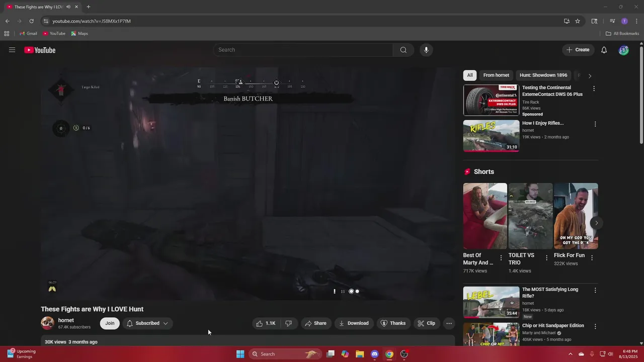Open options for Best Of Marty short
The image size is (644, 362).
click(x=501, y=257)
